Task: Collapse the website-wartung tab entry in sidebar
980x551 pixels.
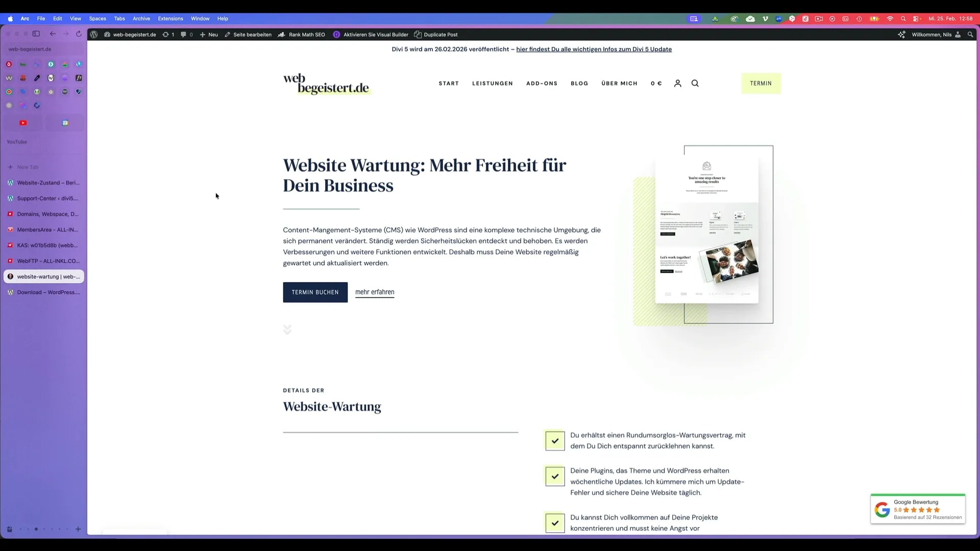Action: [x=43, y=276]
